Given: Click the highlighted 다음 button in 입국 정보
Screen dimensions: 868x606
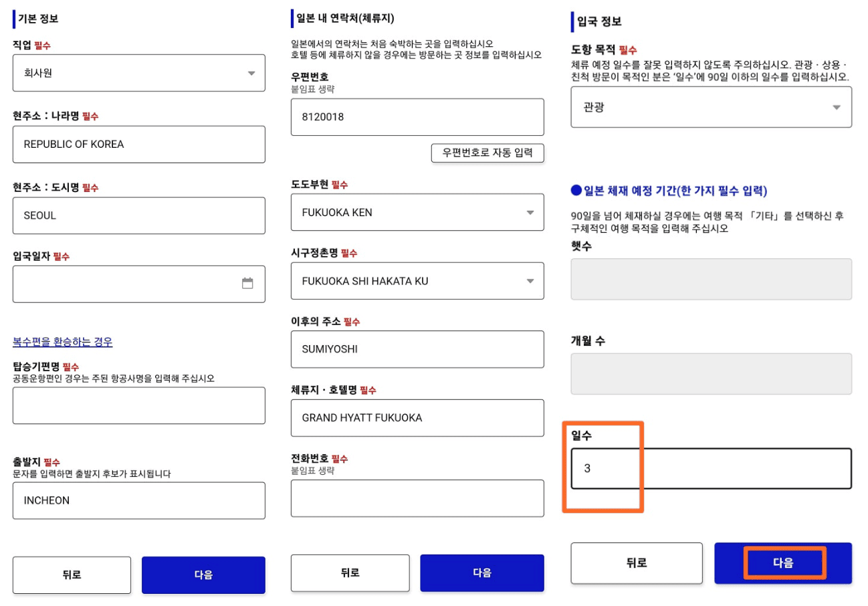Looking at the screenshot, I should point(783,563).
